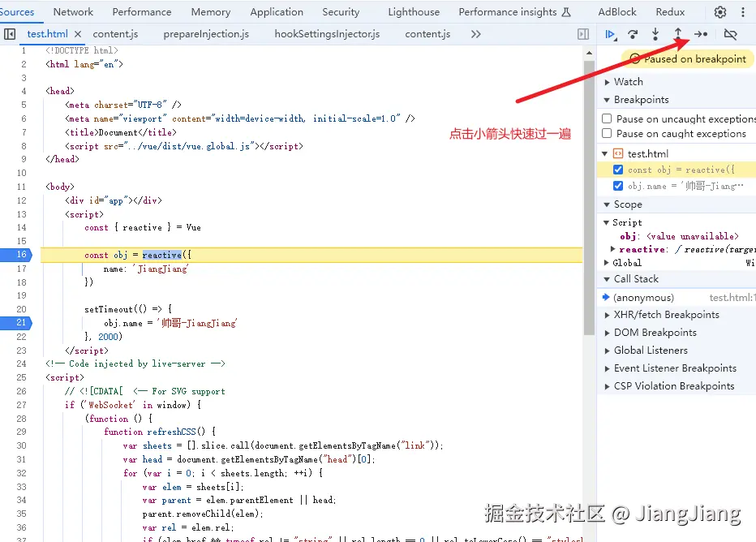756x542 pixels.
Task: Select the Sources panel tab
Action: 17,12
